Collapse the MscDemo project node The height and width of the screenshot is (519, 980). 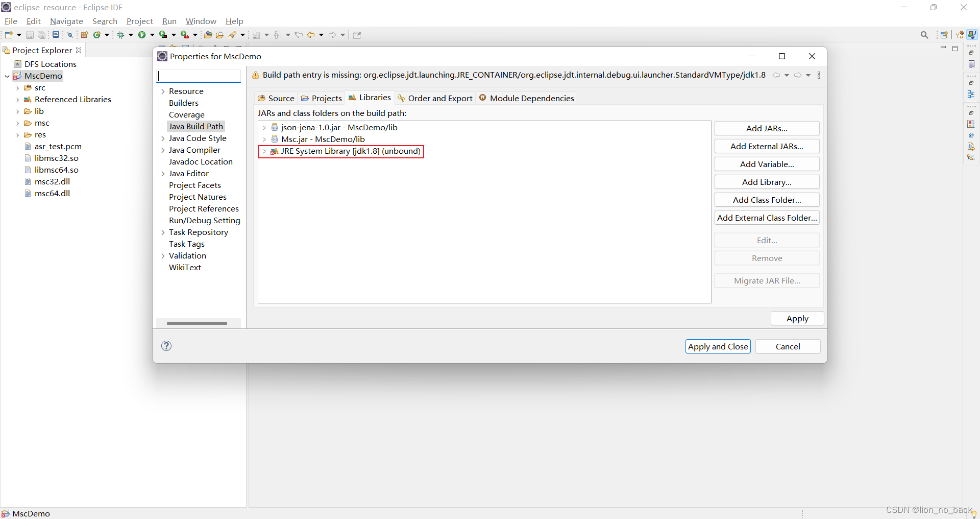pyautogui.click(x=7, y=76)
